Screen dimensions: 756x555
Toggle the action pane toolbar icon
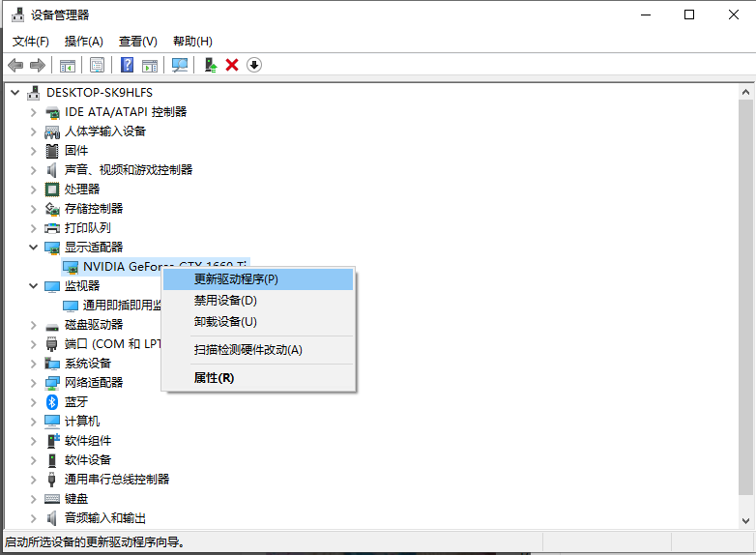click(150, 65)
